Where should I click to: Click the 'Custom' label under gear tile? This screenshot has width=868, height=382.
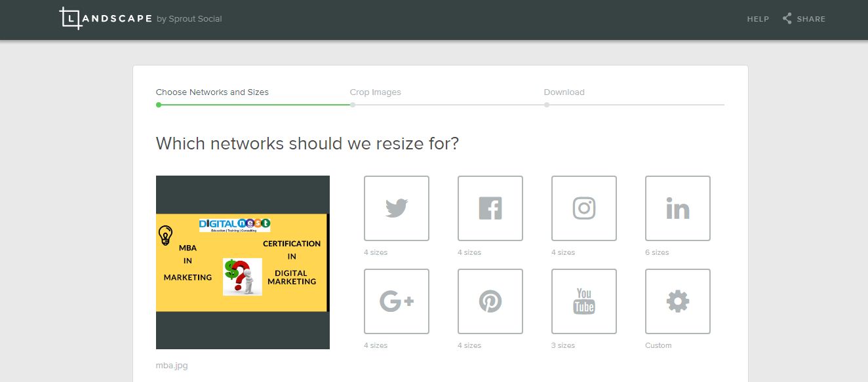click(x=658, y=345)
